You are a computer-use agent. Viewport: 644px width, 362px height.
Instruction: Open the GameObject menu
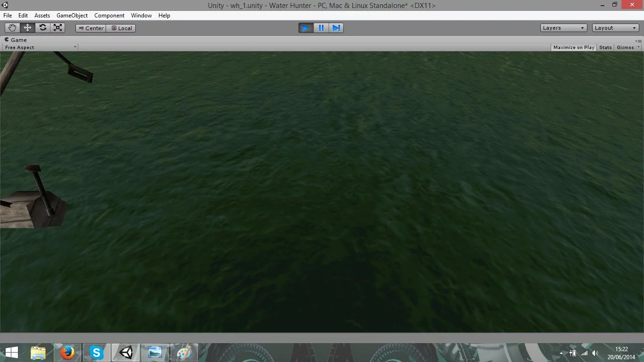(x=72, y=16)
